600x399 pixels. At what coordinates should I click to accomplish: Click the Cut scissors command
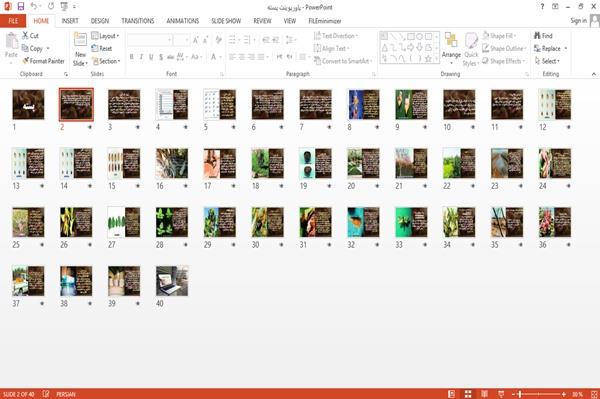(x=30, y=36)
